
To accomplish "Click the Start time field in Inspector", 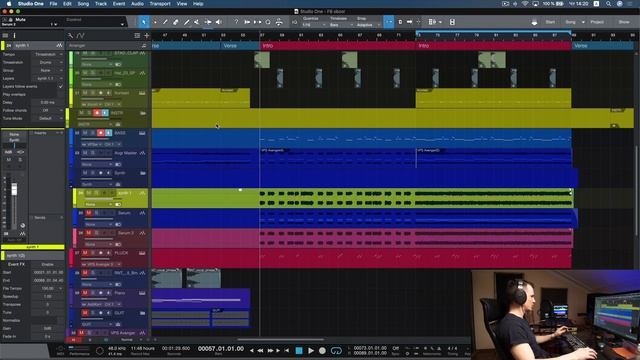I will click(48, 272).
